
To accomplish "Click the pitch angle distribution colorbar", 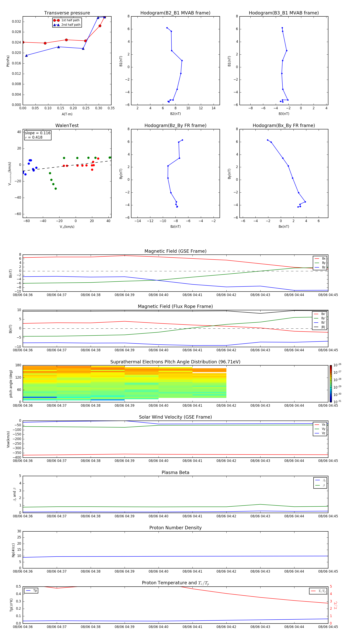I will 331,384.
